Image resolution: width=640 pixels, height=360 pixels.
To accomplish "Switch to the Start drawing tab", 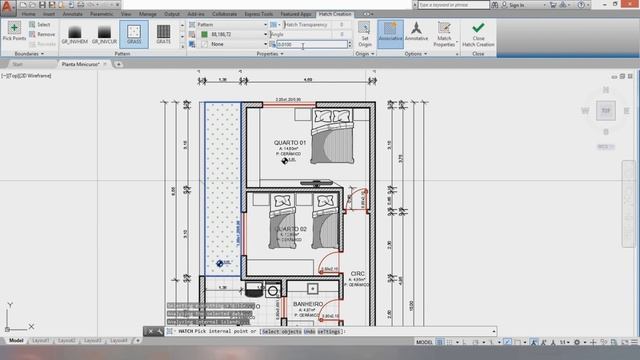I will [x=18, y=64].
